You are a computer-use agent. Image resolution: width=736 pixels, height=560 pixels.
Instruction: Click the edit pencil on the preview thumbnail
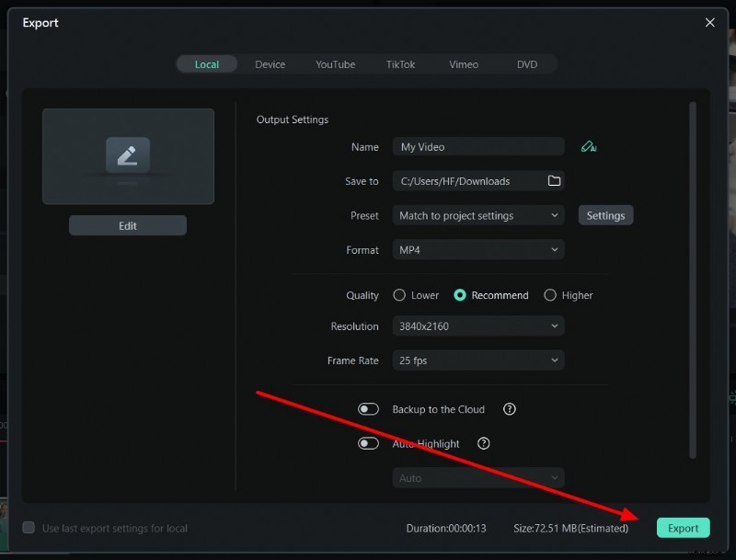127,155
